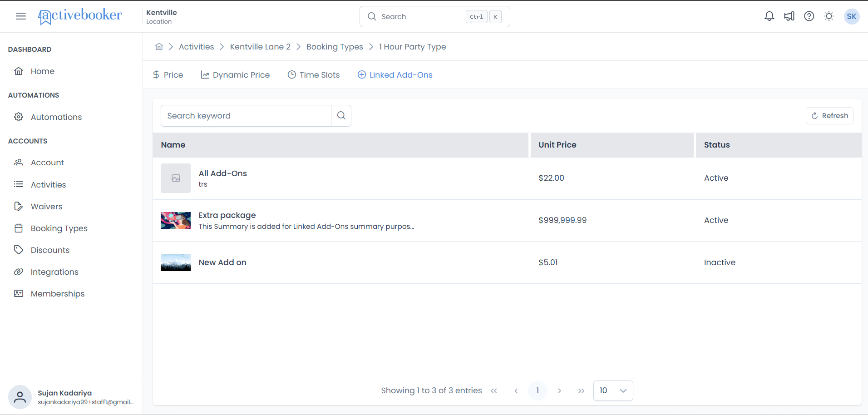
Task: Click the Refresh button
Action: (x=829, y=116)
